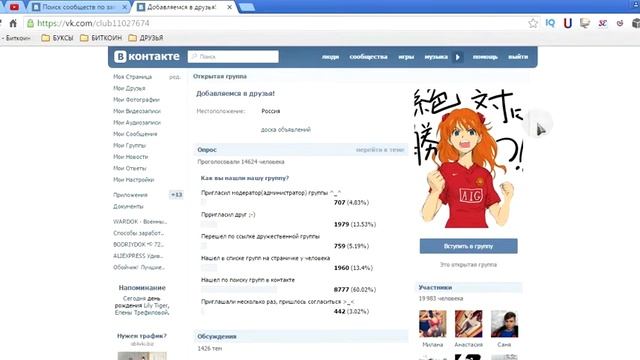Screen dimensions: 640x360
Task: Open Приложения in the sidebar
Action: tap(130, 195)
